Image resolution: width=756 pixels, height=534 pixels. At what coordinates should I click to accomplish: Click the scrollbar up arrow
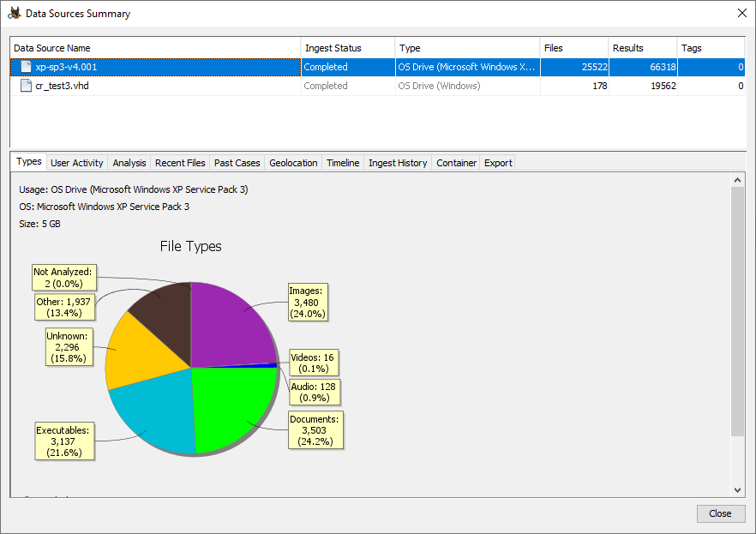pyautogui.click(x=738, y=180)
